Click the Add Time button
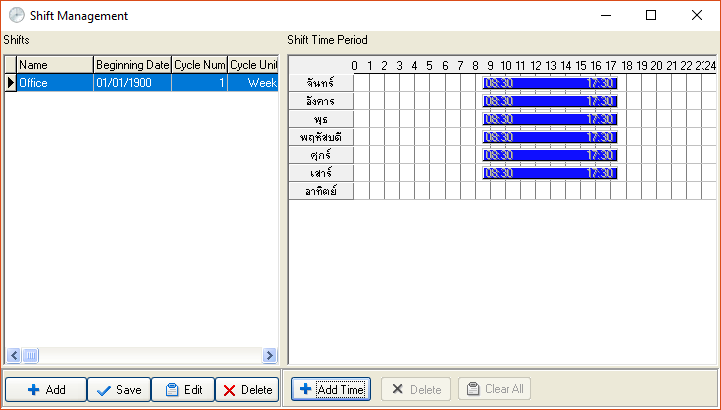This screenshot has width=721, height=410. [331, 389]
